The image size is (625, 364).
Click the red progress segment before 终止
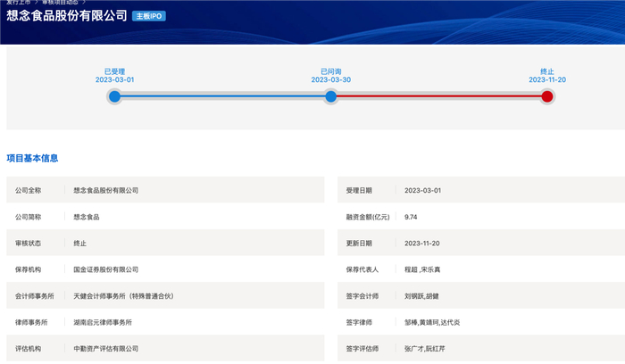pyautogui.click(x=439, y=96)
